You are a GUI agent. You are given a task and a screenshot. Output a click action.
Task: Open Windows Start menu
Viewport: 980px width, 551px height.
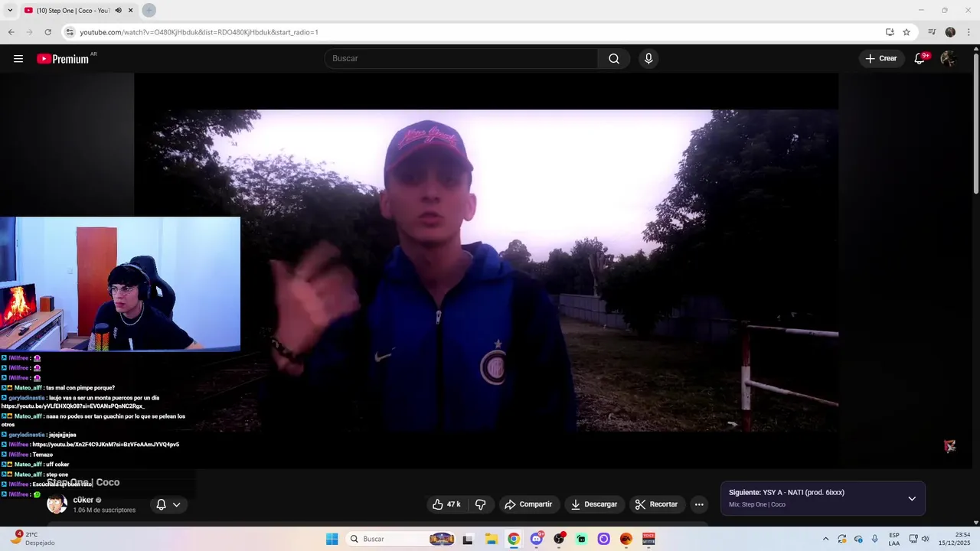click(x=332, y=539)
